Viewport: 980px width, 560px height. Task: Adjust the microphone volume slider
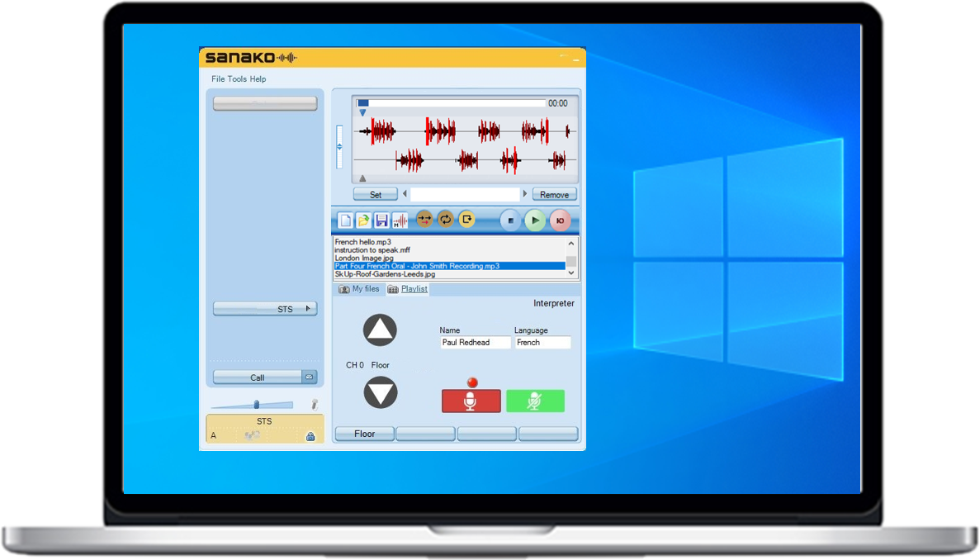pos(257,404)
